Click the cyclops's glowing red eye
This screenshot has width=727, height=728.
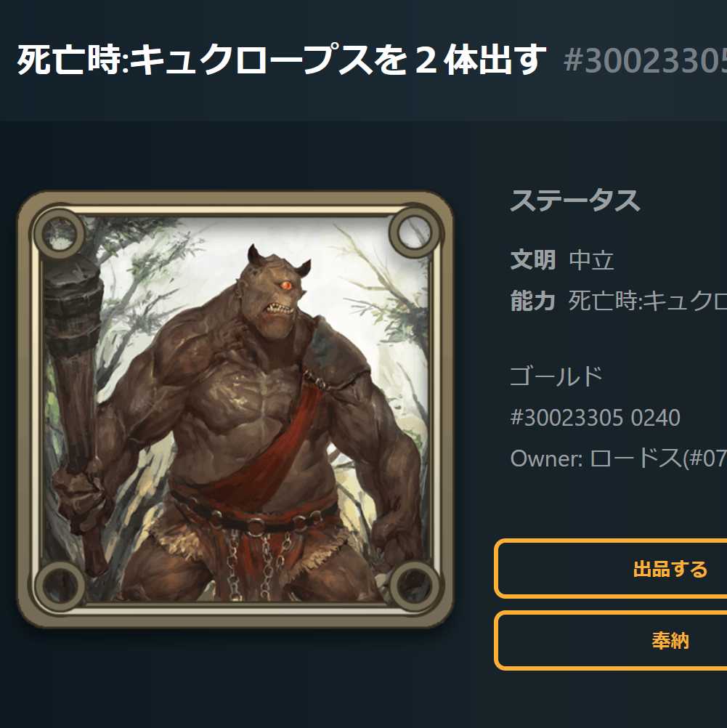tap(286, 285)
